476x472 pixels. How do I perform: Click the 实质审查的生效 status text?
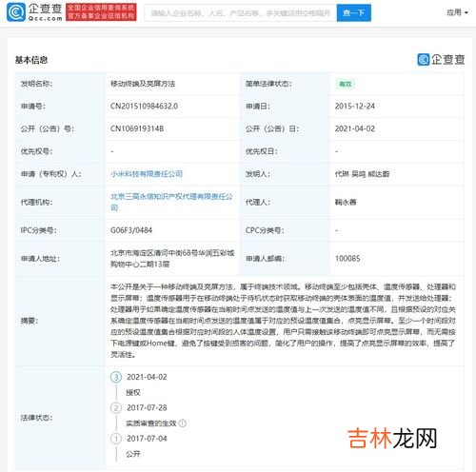pos(151,423)
